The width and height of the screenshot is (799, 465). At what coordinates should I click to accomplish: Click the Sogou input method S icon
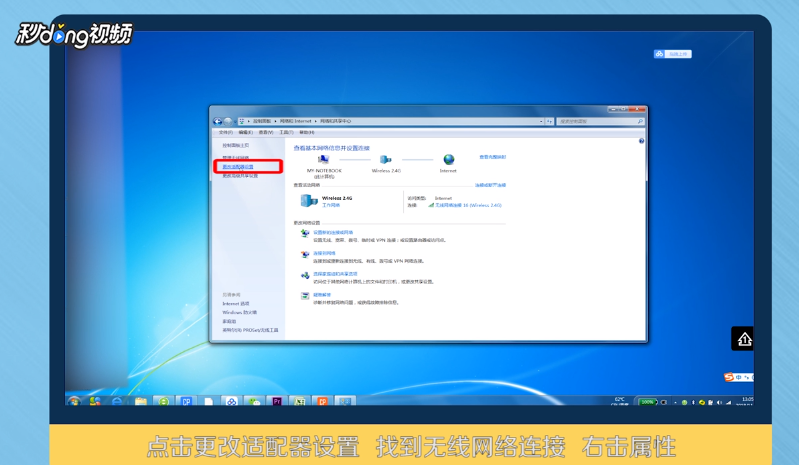tap(729, 377)
